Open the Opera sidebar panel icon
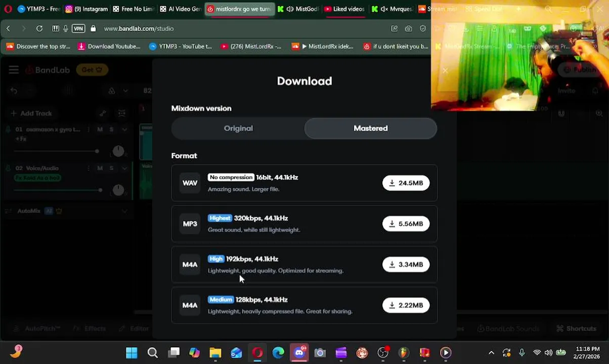 55,29
